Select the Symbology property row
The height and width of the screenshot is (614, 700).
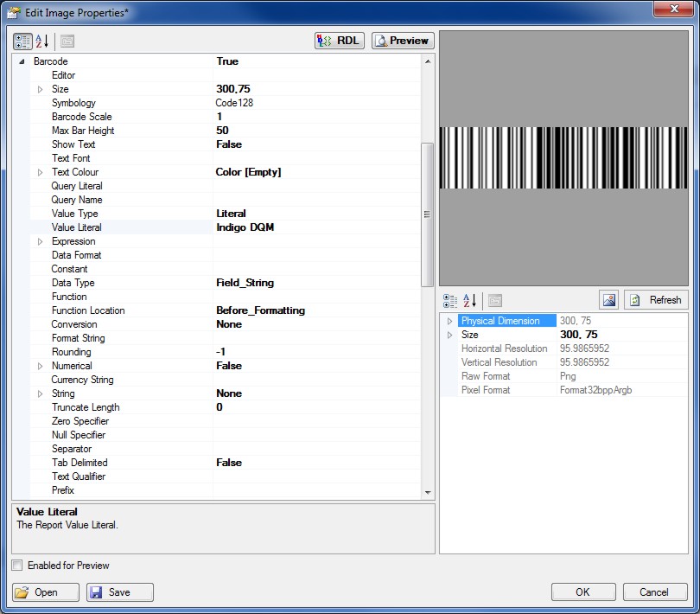(73, 103)
